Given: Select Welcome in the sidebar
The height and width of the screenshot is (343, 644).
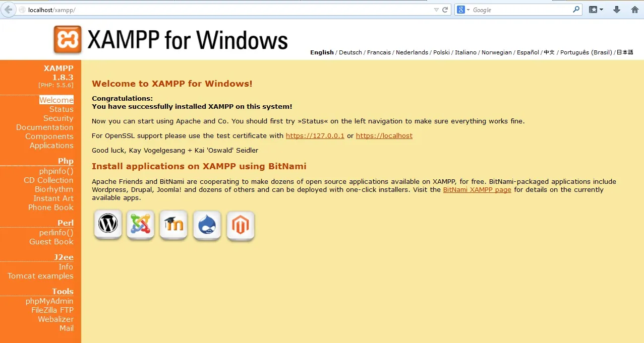Looking at the screenshot, I should (56, 100).
